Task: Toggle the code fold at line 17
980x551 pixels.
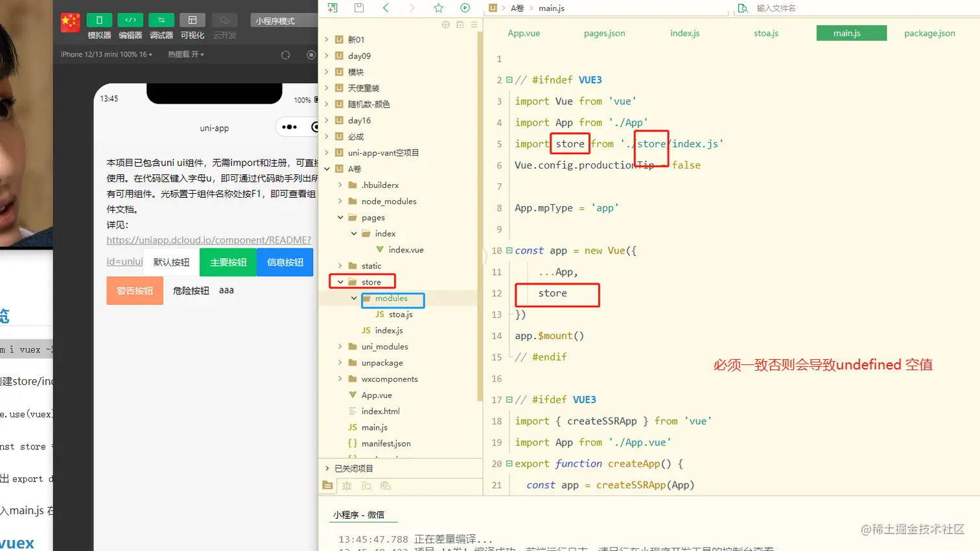Action: [509, 399]
